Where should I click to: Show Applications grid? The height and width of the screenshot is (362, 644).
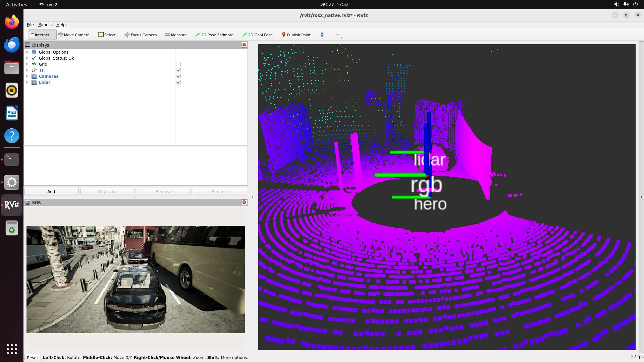pyautogui.click(x=12, y=349)
